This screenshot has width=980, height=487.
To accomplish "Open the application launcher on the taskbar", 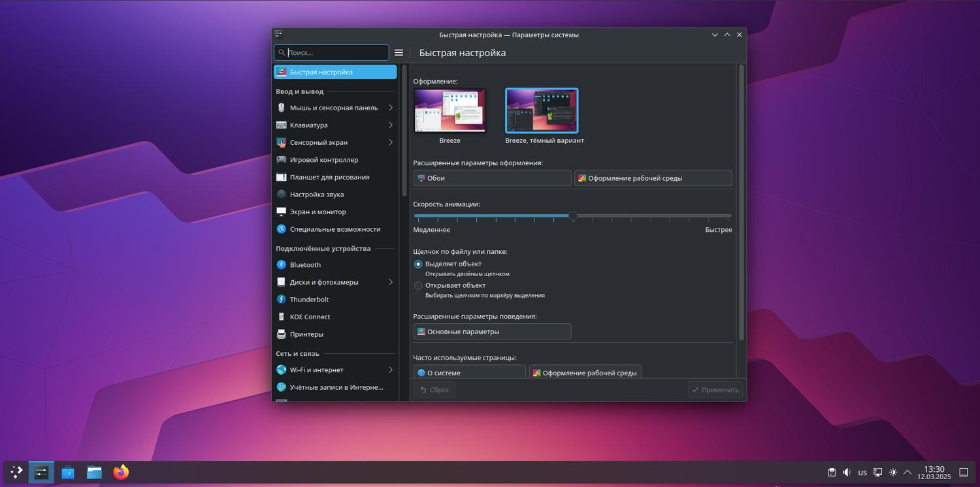I will pos(16,472).
